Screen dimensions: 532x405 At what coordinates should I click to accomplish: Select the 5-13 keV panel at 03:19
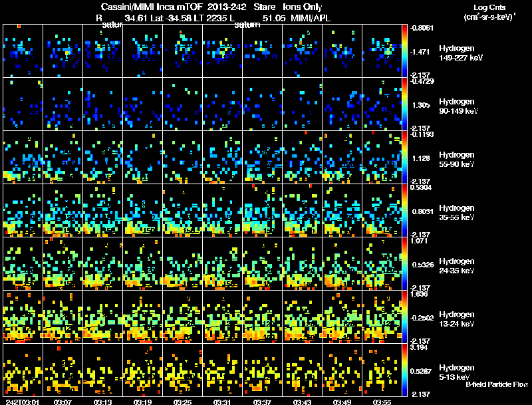[x=142, y=370]
